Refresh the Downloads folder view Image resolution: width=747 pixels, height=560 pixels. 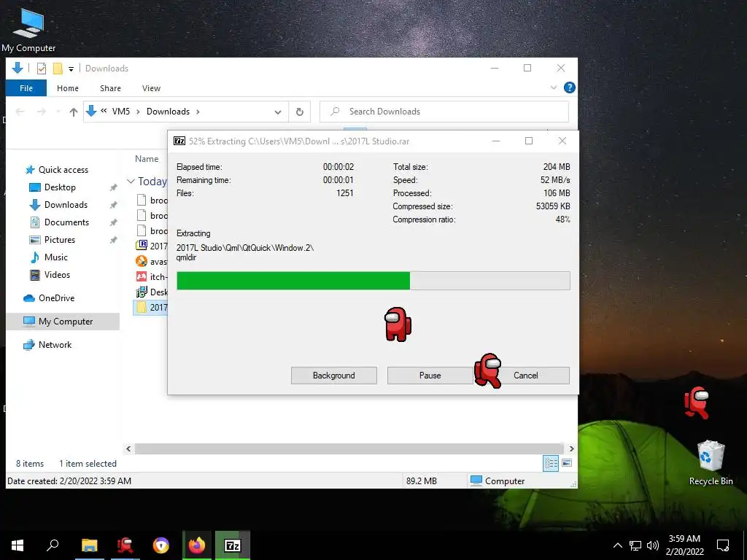(300, 112)
